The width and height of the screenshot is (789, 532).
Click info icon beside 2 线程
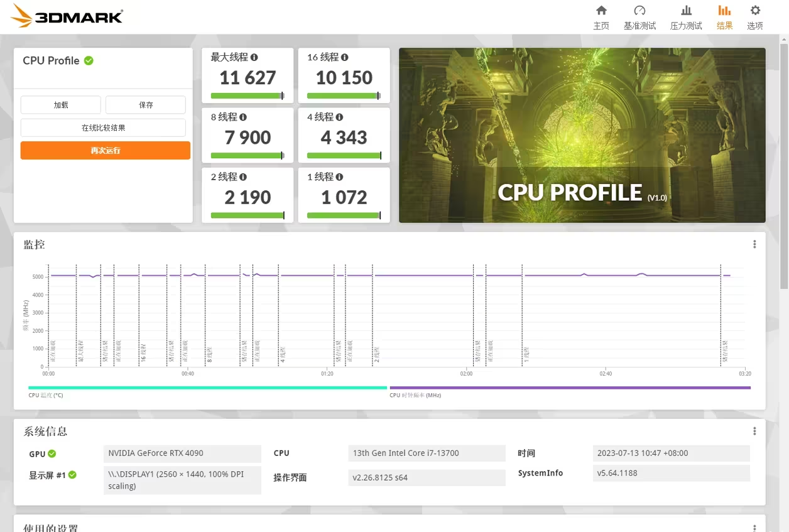click(x=243, y=177)
